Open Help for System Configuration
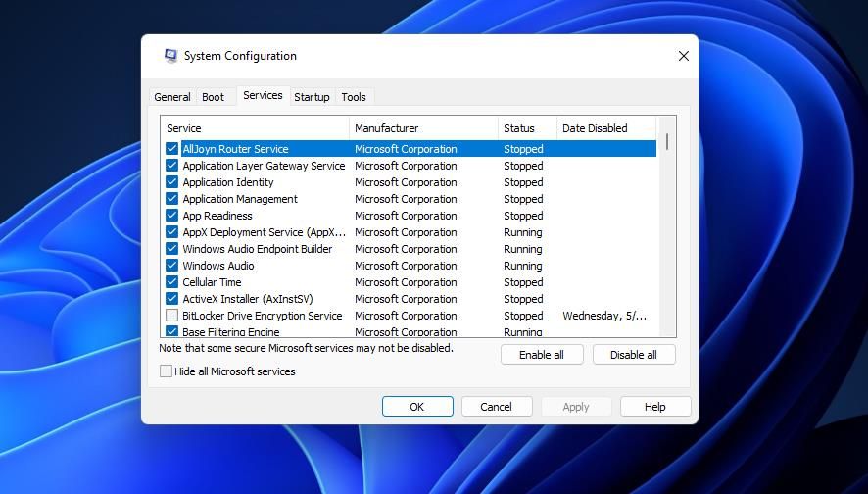The height and width of the screenshot is (494, 868). coord(655,407)
